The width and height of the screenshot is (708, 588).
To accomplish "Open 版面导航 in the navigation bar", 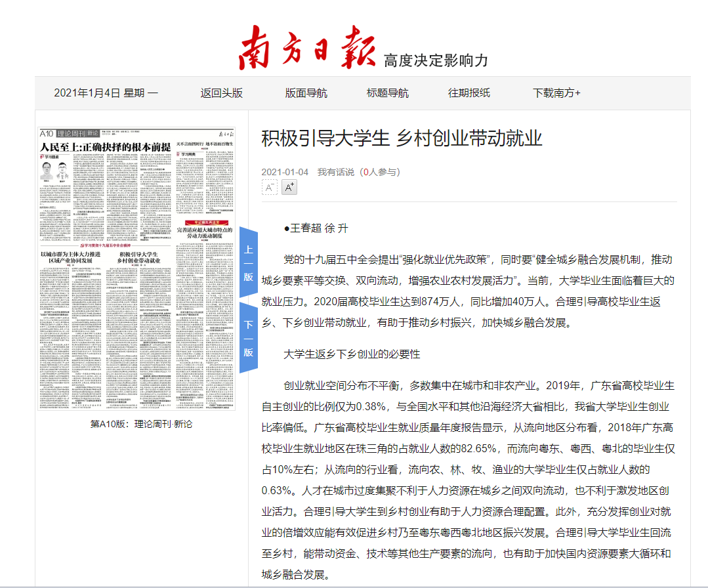I will click(306, 93).
